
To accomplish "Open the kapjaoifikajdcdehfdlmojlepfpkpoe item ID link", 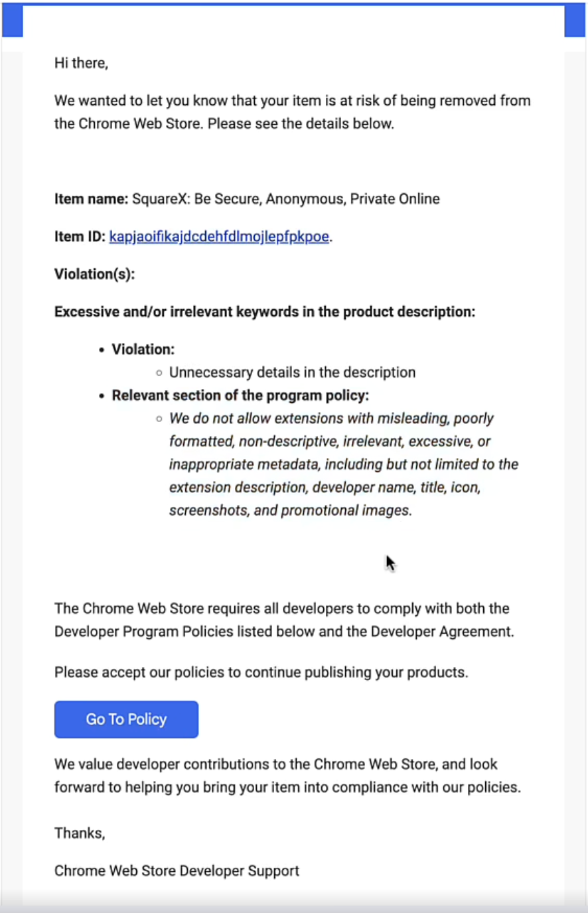I will pyautogui.click(x=219, y=237).
